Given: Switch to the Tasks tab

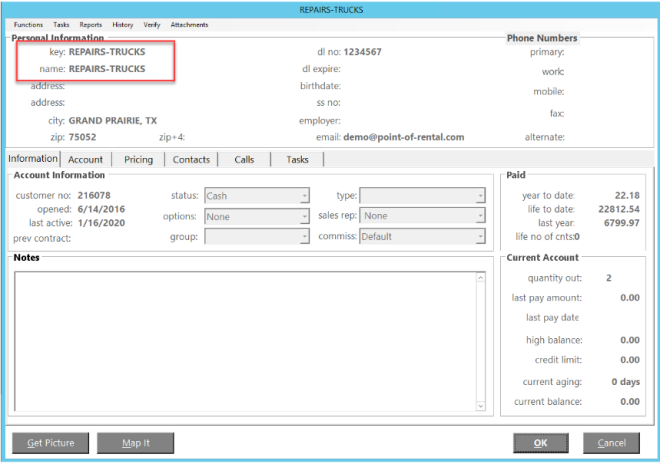Looking at the screenshot, I should pyautogui.click(x=297, y=160).
